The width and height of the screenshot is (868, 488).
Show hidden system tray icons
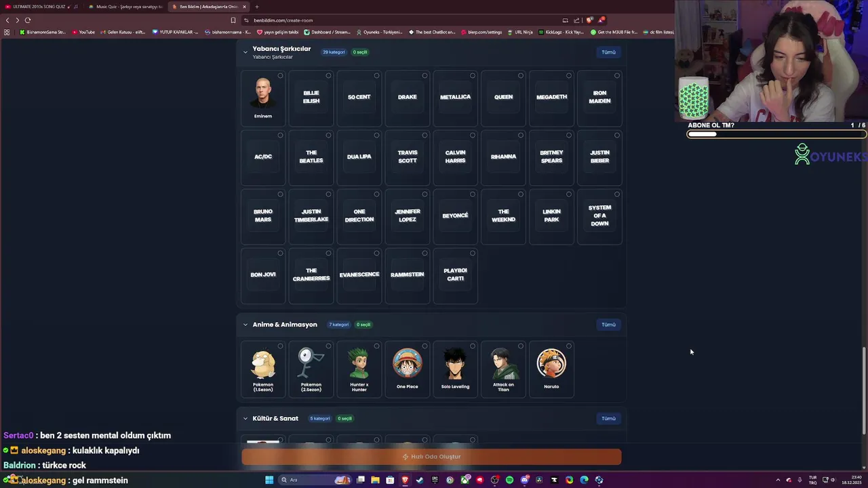778,480
